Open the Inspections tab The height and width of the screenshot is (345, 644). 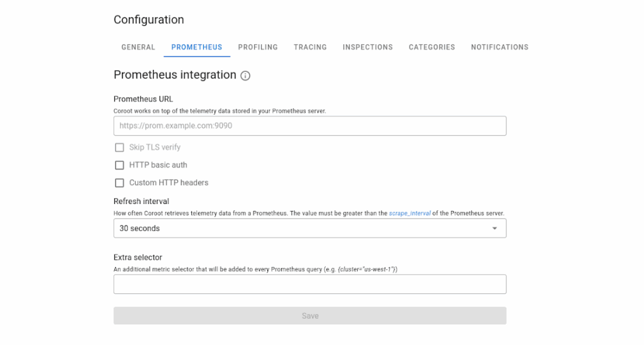point(367,47)
